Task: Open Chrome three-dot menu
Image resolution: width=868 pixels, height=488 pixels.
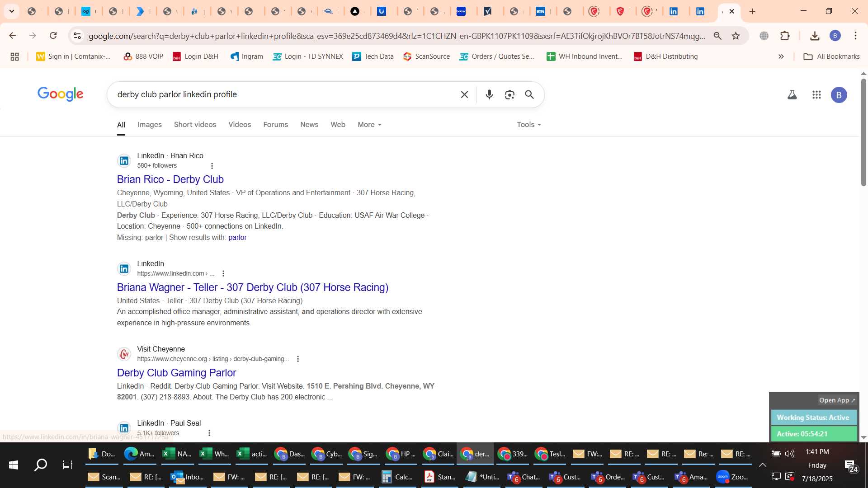Action: [855, 36]
